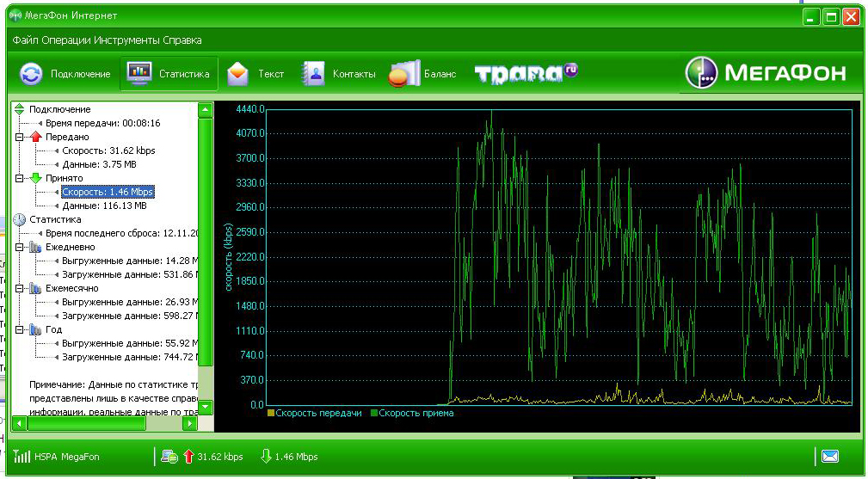868x479 pixels.
Task: Collapse the Год tree node
Action: pos(20,329)
